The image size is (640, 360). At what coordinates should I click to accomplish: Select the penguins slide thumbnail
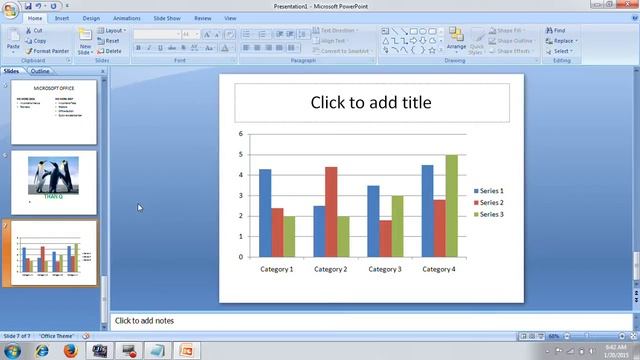pos(54,183)
